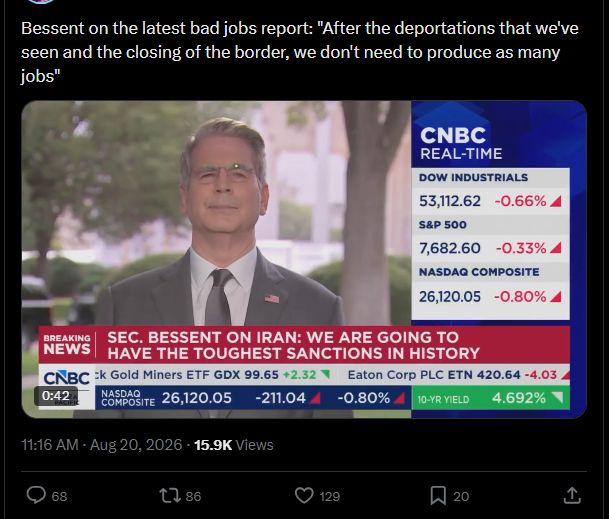Click the repost arrows icon
Image resolution: width=609 pixels, height=519 pixels.
[170, 496]
